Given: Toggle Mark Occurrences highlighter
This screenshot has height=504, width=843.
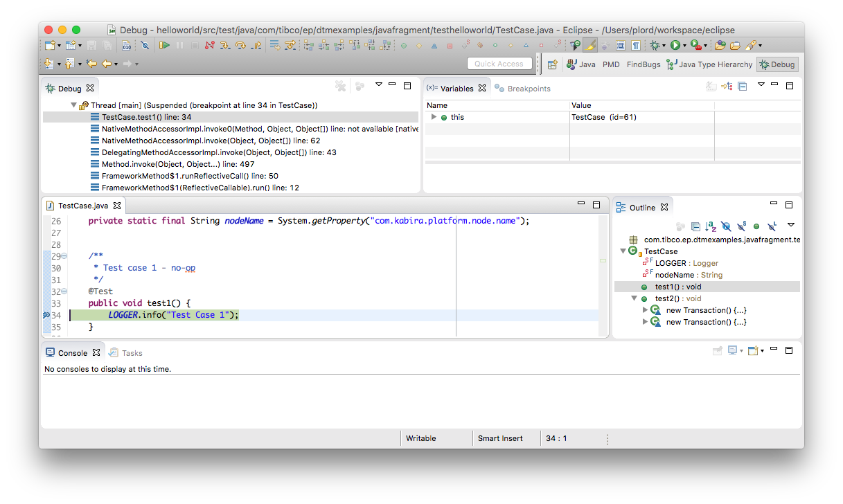Looking at the screenshot, I should [x=591, y=45].
